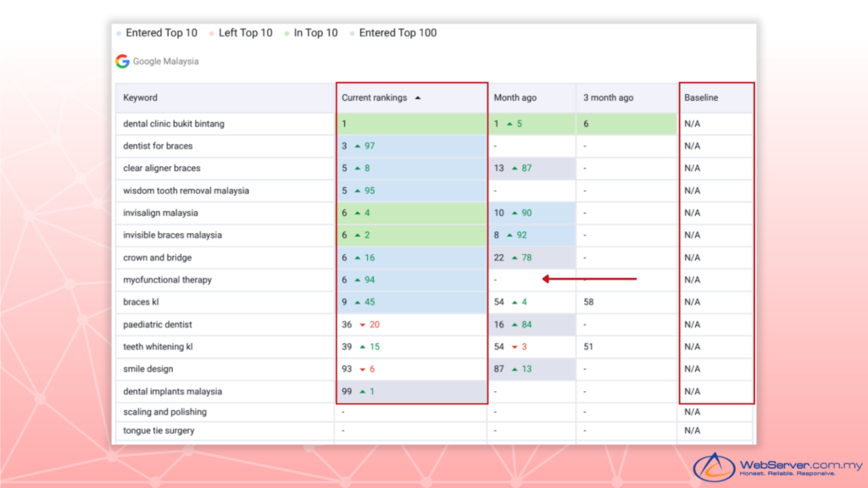Select keyword wisdom tooth removal malaysia
868x488 pixels.
pos(186,191)
